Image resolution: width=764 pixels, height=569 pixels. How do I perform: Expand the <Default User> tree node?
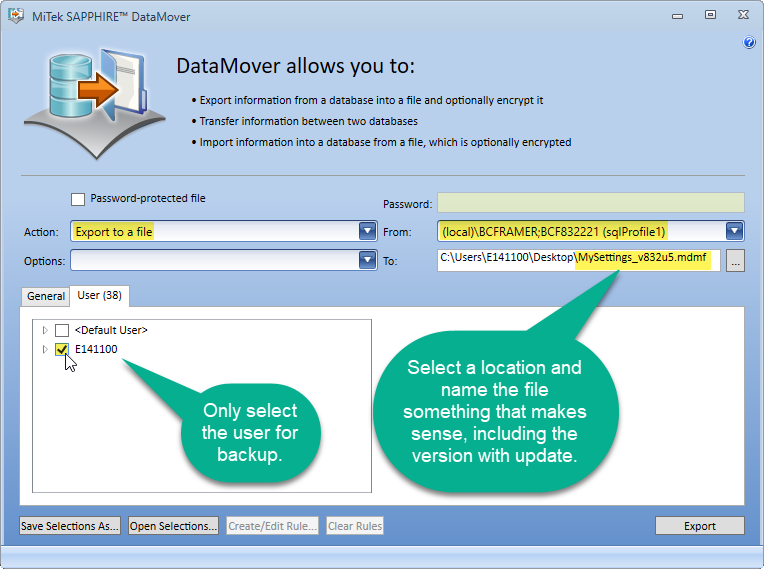pos(45,330)
